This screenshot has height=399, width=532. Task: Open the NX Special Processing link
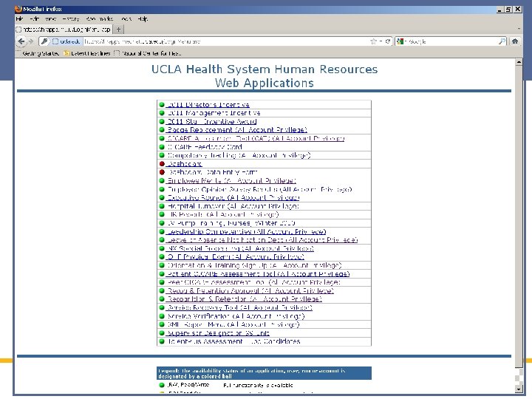(x=240, y=248)
